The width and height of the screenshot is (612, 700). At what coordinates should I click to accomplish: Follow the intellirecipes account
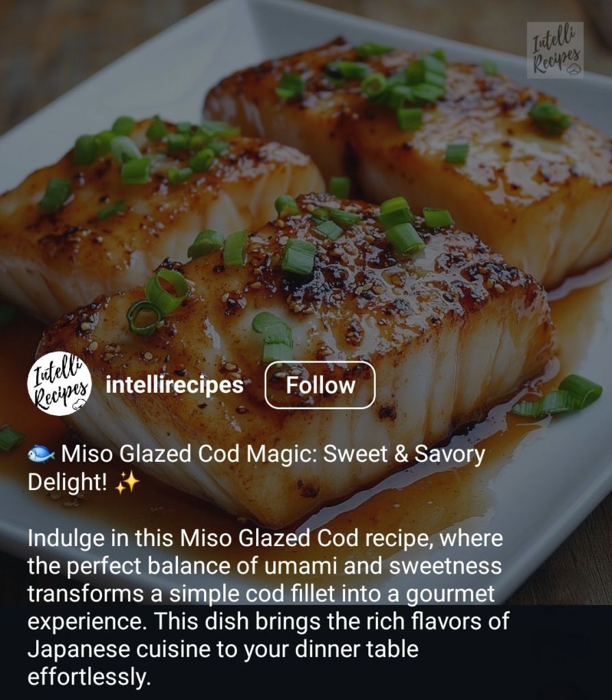320,385
